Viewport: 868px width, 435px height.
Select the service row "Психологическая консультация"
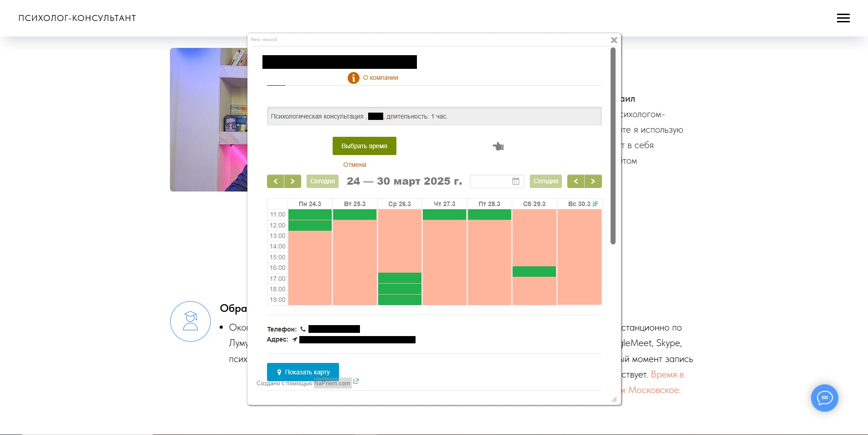[434, 116]
